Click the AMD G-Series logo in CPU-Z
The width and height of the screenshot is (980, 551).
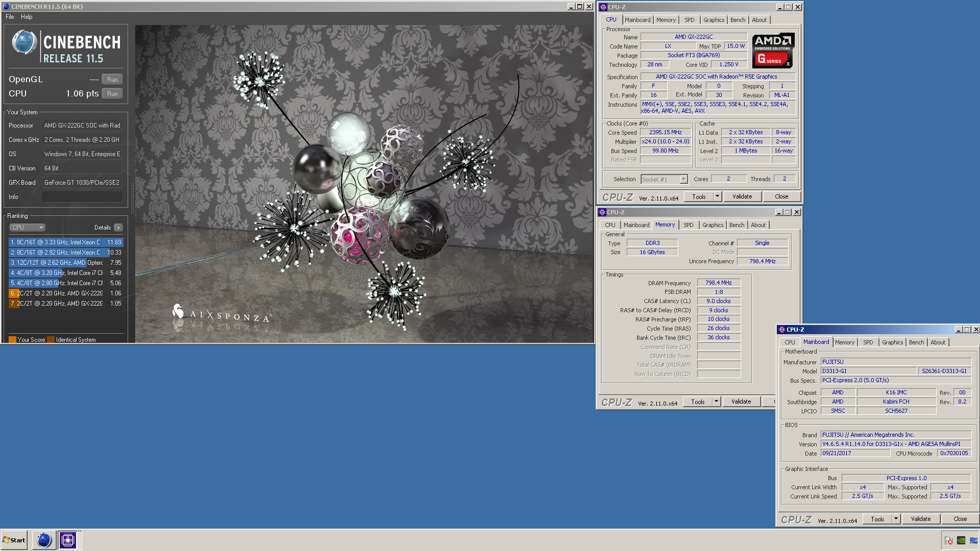coord(773,51)
